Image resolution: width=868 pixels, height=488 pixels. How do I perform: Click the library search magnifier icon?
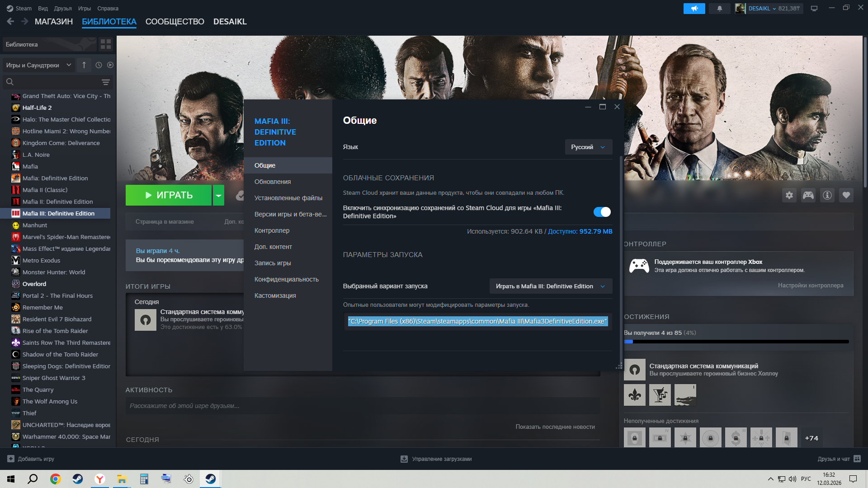[10, 82]
